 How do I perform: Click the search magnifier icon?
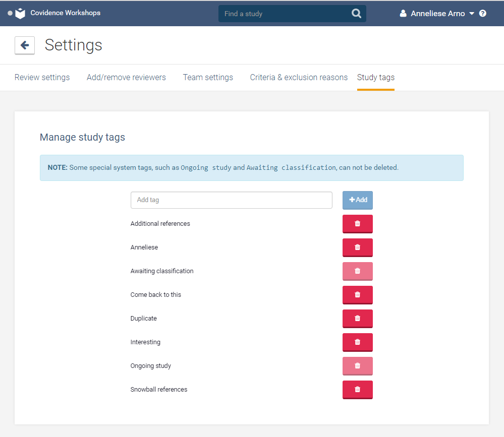[356, 14]
